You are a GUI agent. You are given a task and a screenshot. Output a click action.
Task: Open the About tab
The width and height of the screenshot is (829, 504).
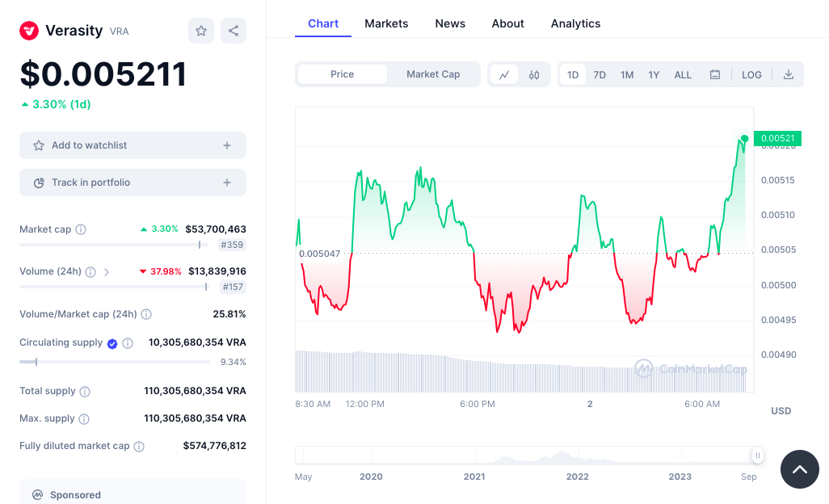coord(507,23)
